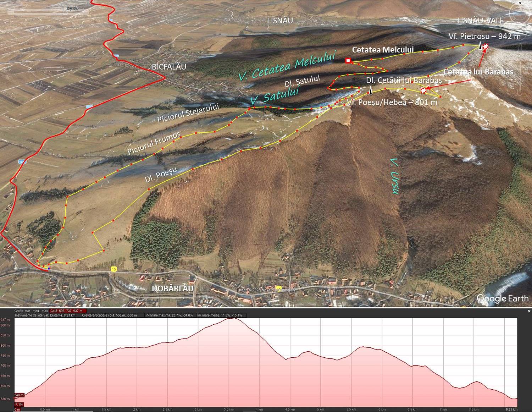Click the look-around joystick ring
532x412 pixels.
(x=520, y=14)
